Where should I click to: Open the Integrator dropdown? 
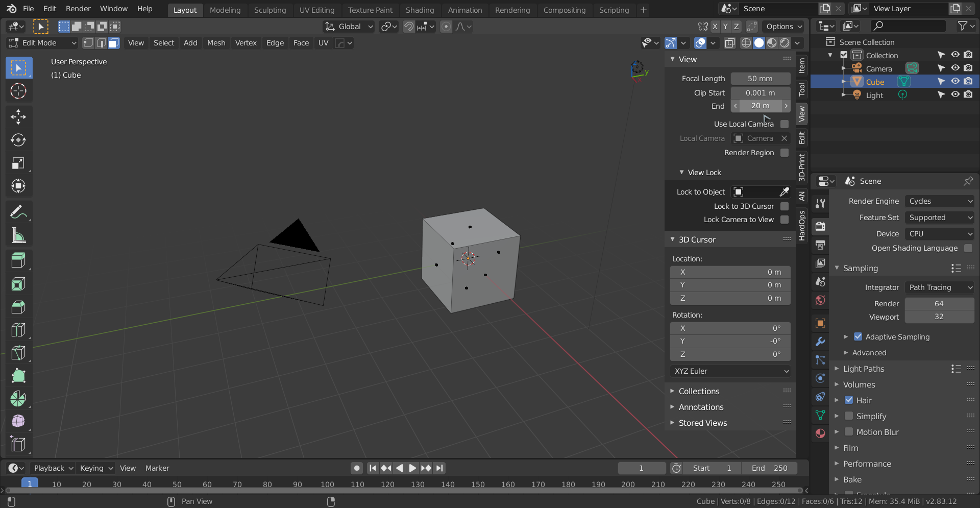point(940,287)
